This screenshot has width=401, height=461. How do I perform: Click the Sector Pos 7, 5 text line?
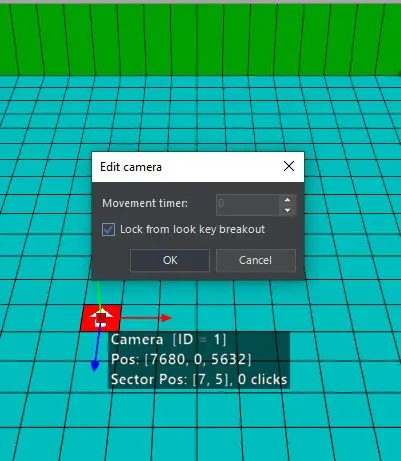(199, 380)
